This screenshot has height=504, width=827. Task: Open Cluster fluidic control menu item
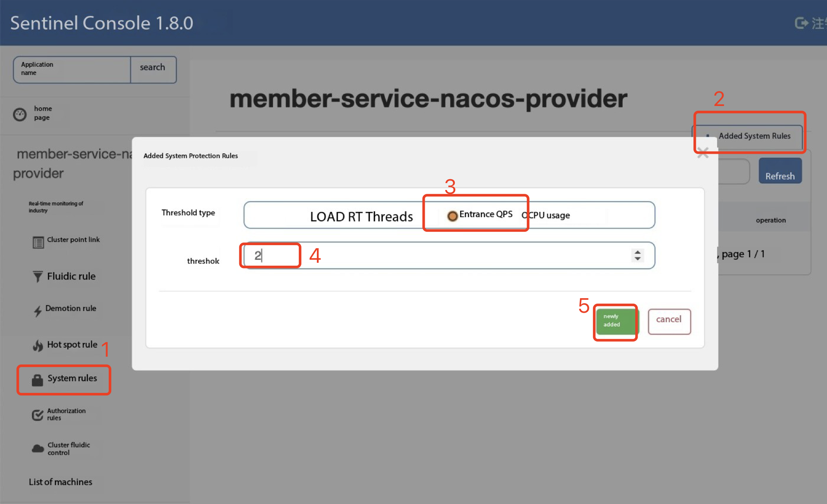[61, 449]
